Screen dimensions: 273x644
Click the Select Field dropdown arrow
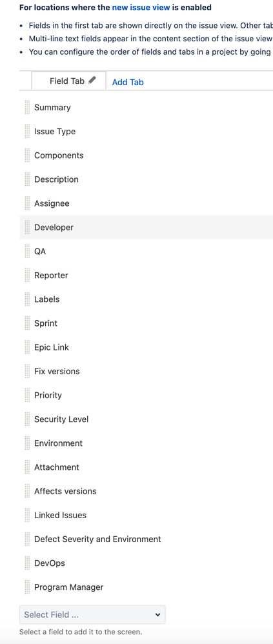pos(157,615)
